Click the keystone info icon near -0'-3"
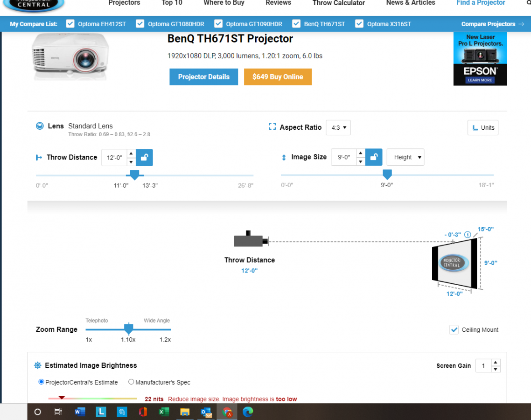Viewport: 531px width, 420px height. [468, 234]
